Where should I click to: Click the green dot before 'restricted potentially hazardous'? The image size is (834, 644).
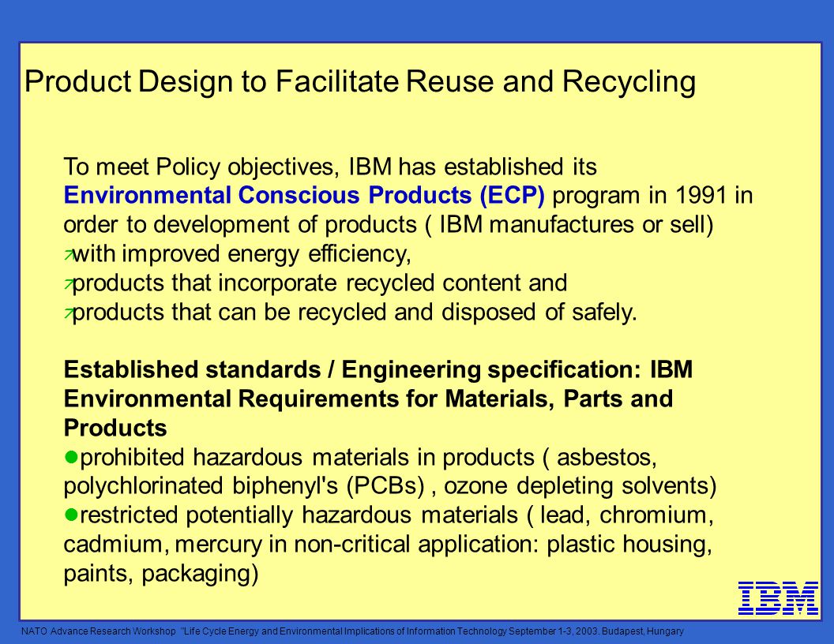[x=71, y=515]
